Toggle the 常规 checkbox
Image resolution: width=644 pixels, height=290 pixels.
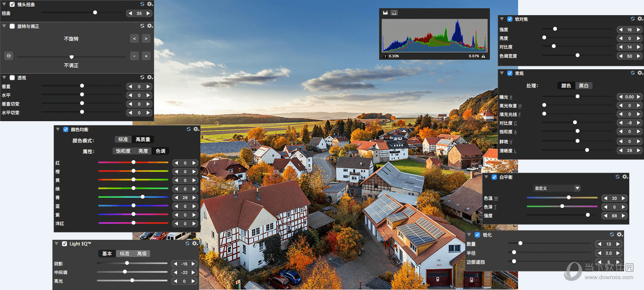[x=510, y=73]
